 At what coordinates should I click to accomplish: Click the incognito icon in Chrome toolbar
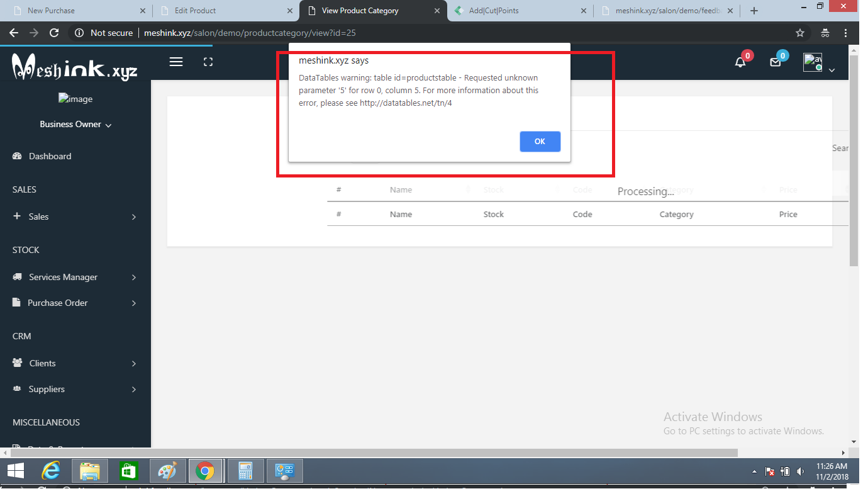point(825,33)
